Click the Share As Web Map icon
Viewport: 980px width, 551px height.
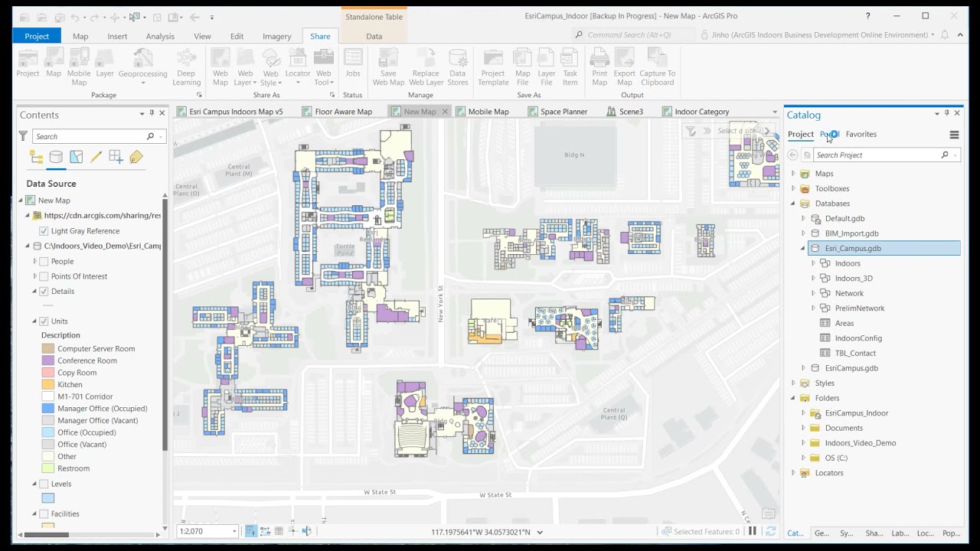[220, 67]
